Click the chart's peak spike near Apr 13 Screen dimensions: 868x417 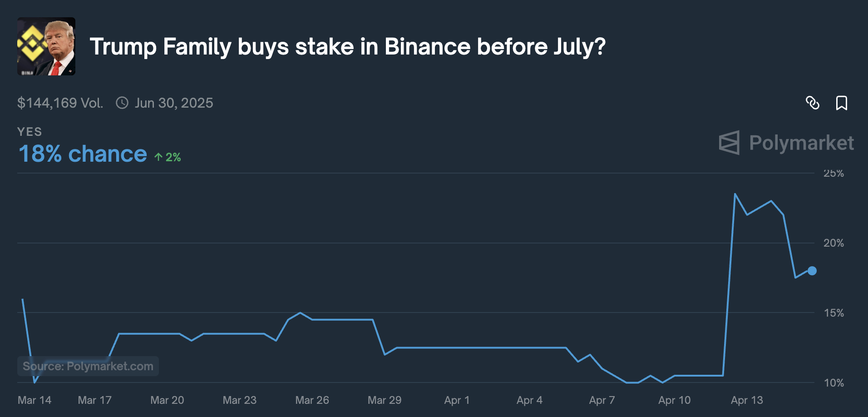tap(735, 194)
